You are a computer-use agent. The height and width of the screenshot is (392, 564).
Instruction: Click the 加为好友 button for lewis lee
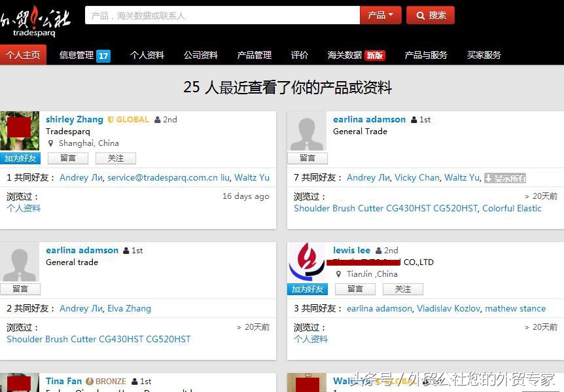[x=307, y=289]
